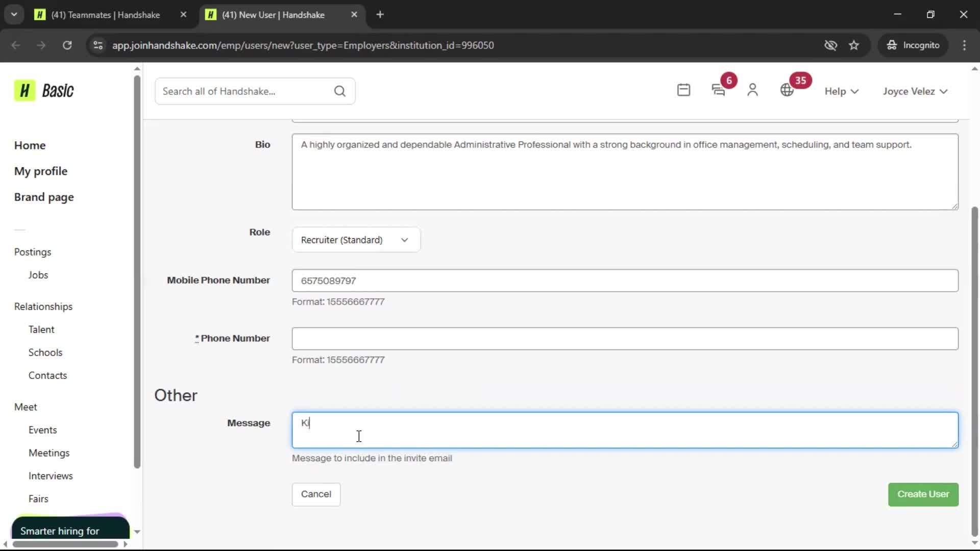Focus the required Phone Number field
Image resolution: width=980 pixels, height=551 pixels.
coord(625,339)
